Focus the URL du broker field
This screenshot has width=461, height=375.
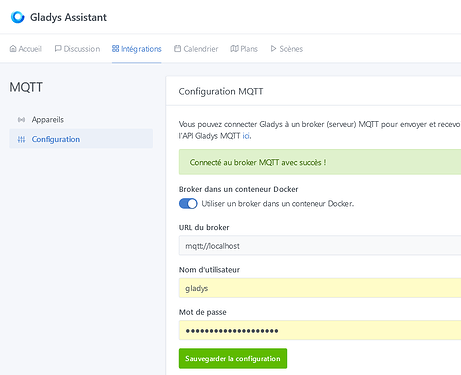coord(320,246)
